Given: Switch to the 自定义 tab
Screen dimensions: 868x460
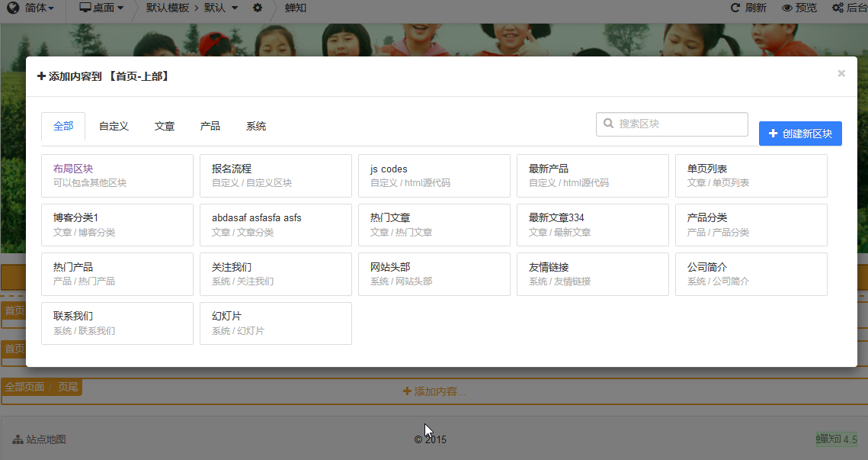Looking at the screenshot, I should point(114,127).
